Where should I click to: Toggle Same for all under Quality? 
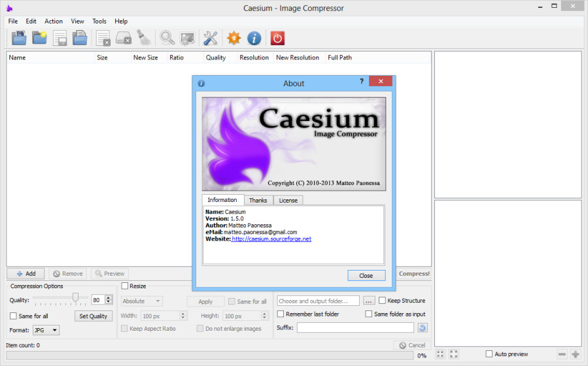click(13, 316)
